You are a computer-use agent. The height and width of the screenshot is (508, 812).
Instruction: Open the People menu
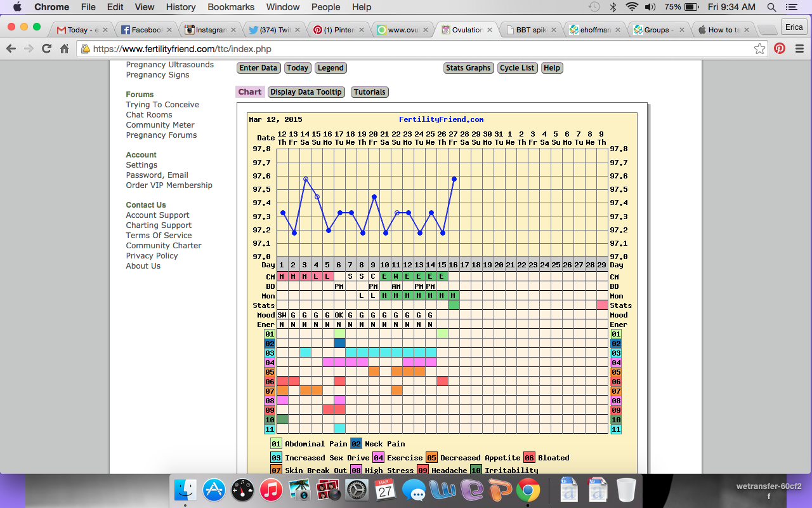325,7
